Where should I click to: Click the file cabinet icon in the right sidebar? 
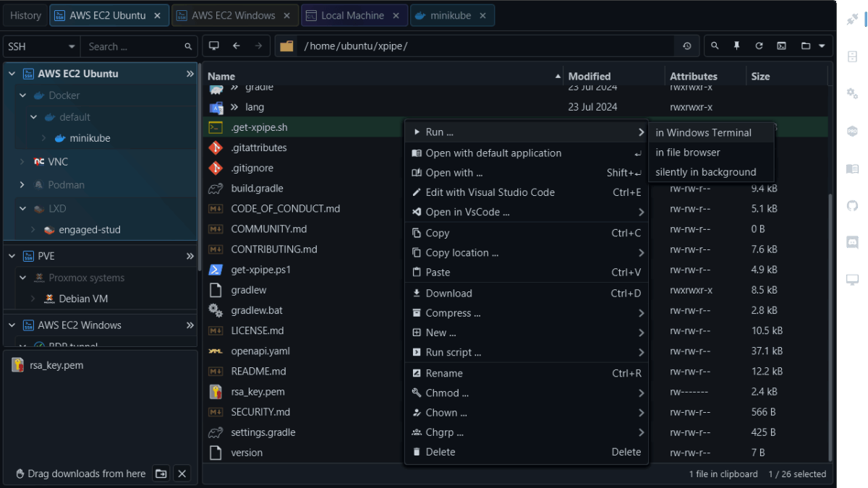click(852, 56)
